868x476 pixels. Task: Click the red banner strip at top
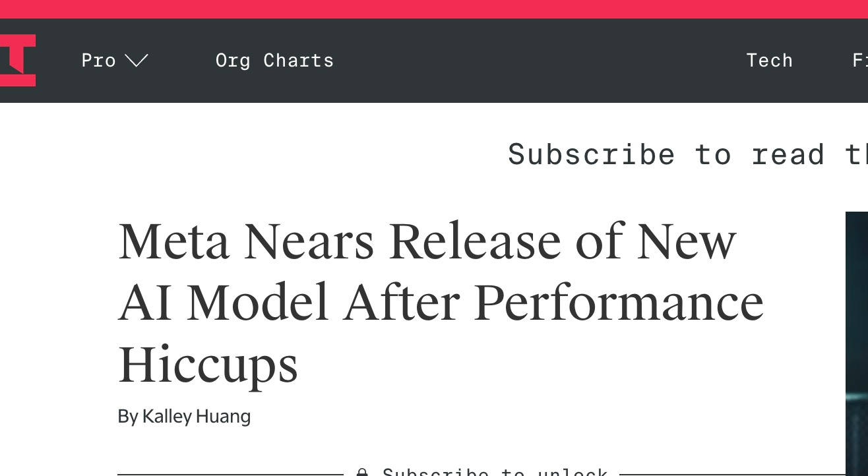tap(434, 9)
